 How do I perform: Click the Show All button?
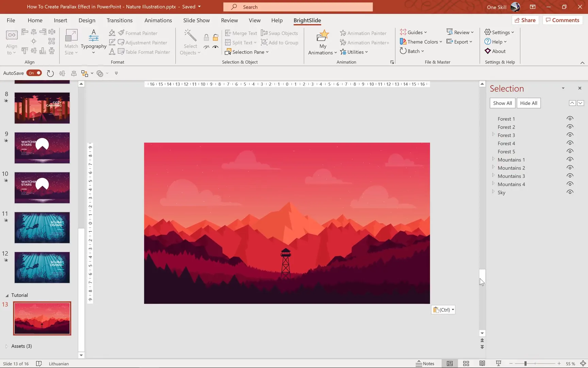click(502, 103)
